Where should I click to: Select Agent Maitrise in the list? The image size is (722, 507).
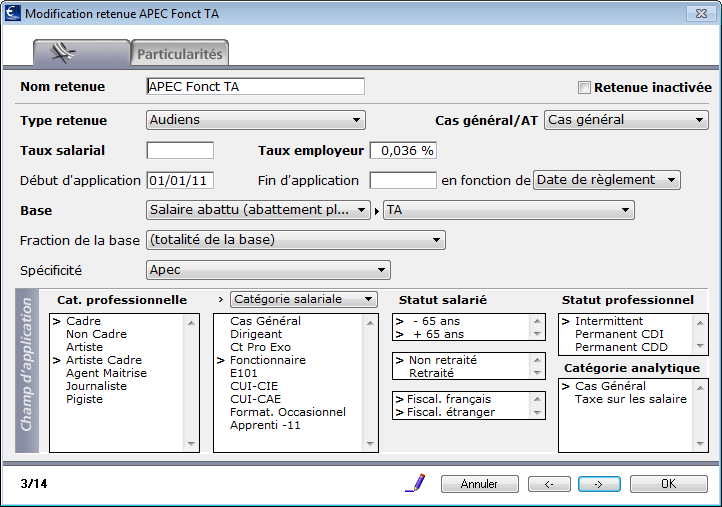click(106, 373)
